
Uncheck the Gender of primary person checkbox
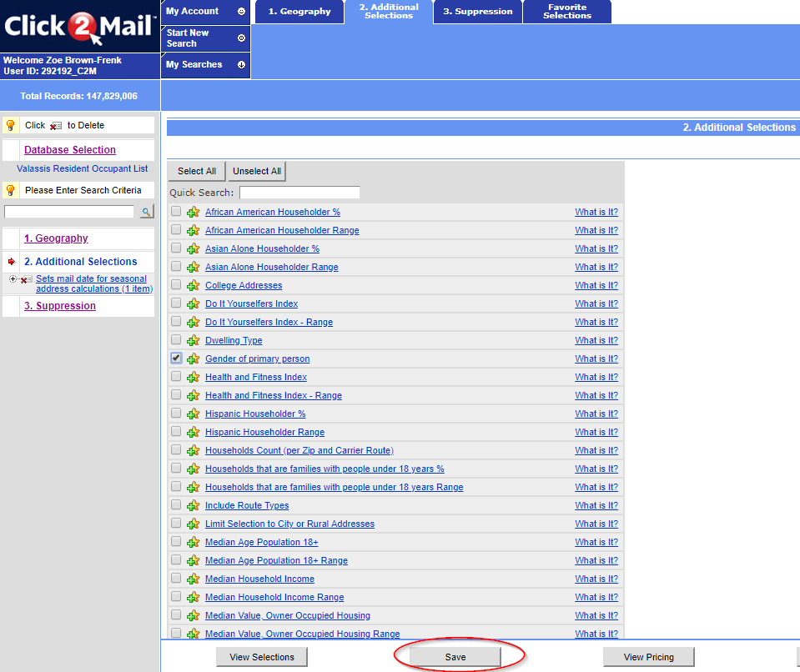pyautogui.click(x=176, y=358)
